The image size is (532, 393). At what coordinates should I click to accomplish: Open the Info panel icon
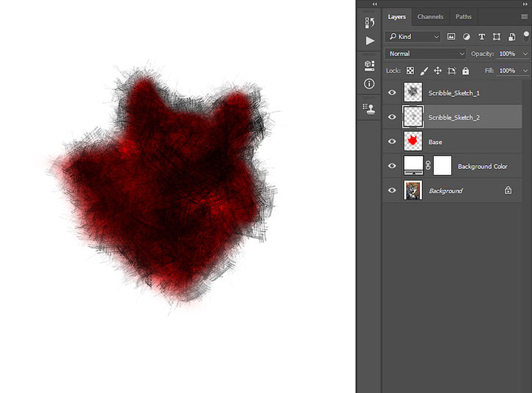tap(369, 84)
